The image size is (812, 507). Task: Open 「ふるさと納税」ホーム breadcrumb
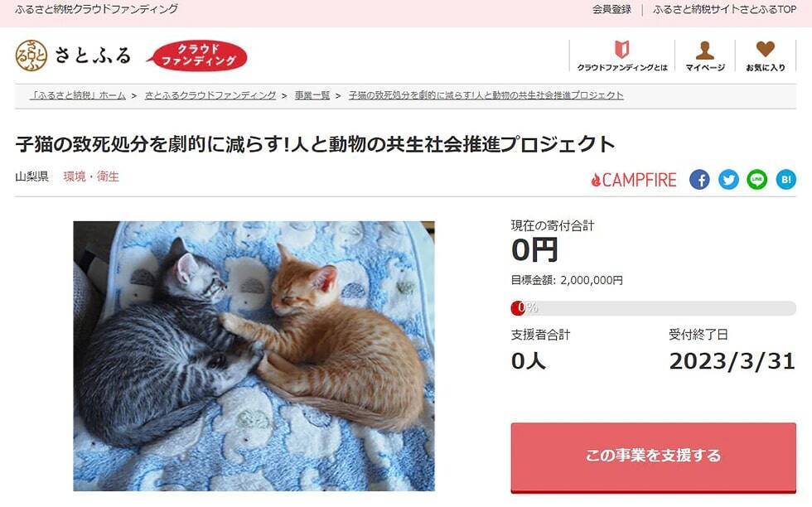pos(78,95)
